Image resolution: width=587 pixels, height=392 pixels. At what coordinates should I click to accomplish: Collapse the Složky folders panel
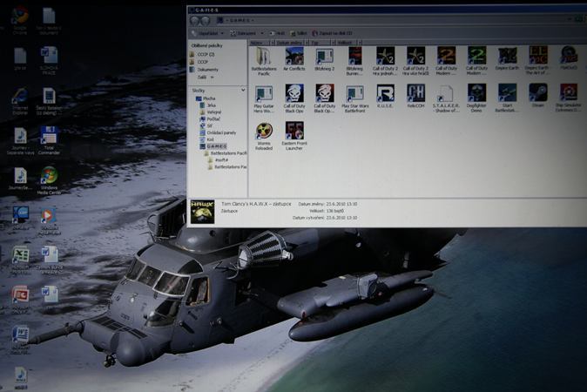coord(243,91)
